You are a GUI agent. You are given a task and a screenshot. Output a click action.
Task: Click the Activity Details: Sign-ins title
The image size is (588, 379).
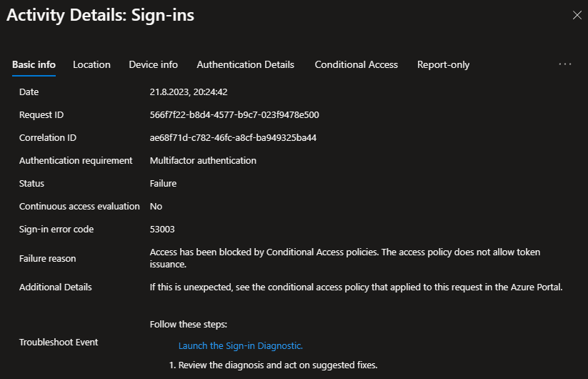[100, 15]
